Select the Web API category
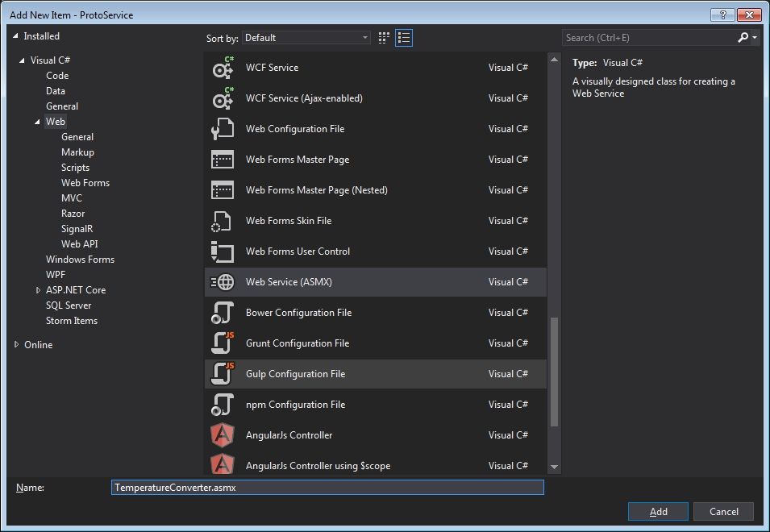 pos(80,244)
